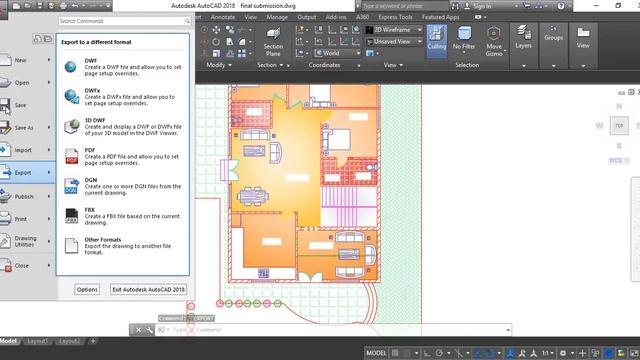Expand the View panel title dropdown

click(x=393, y=65)
